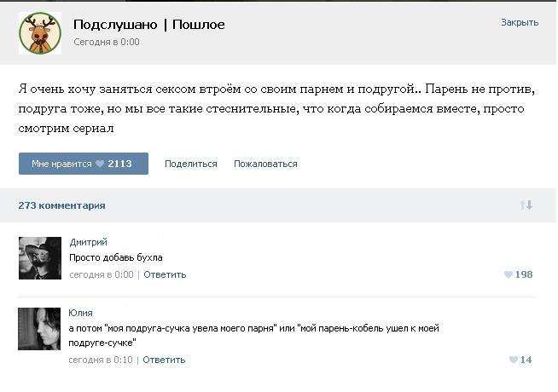Open the post timestamp Сегодня в 0:00
Screen dimensions: 558x392
coord(107,42)
